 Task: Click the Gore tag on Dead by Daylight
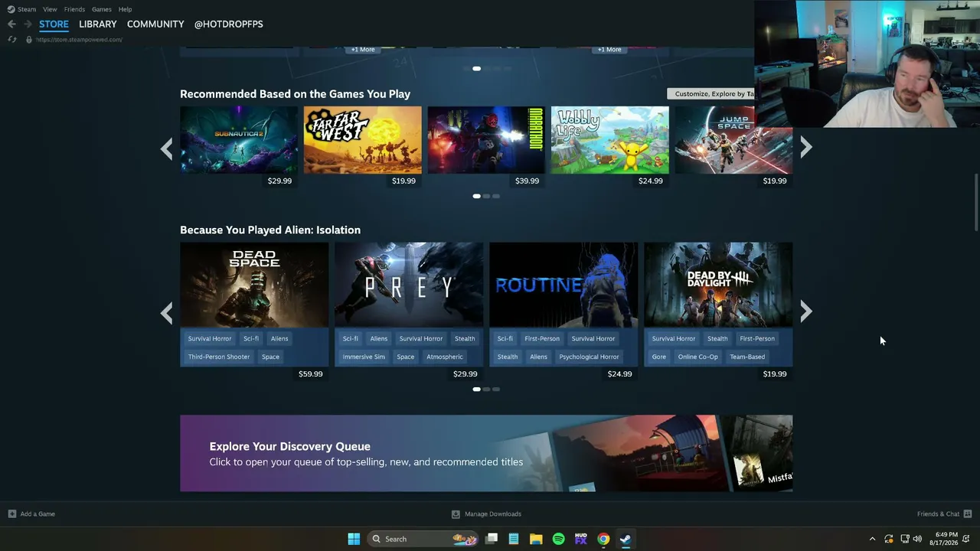click(x=659, y=357)
